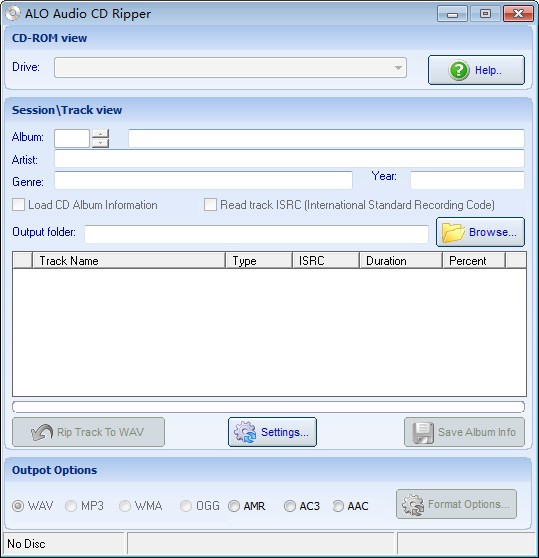539x558 pixels.
Task: Enable Load CD Album Information checkbox
Action: pyautogui.click(x=18, y=205)
